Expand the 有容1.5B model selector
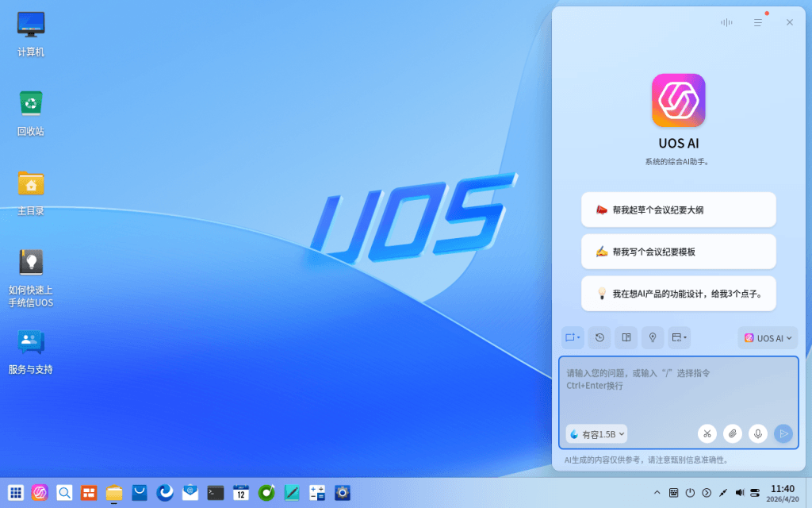Viewport: 812px width, 508px height. (x=597, y=434)
